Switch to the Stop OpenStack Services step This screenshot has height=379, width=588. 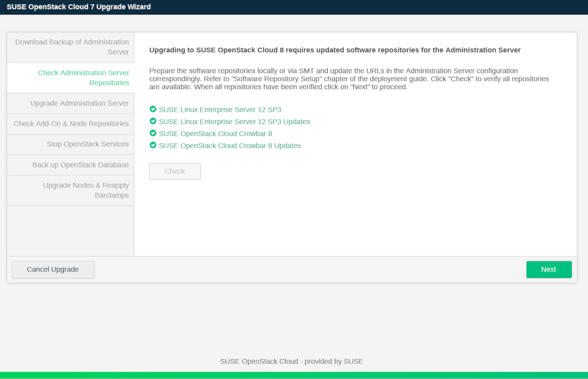[88, 144]
